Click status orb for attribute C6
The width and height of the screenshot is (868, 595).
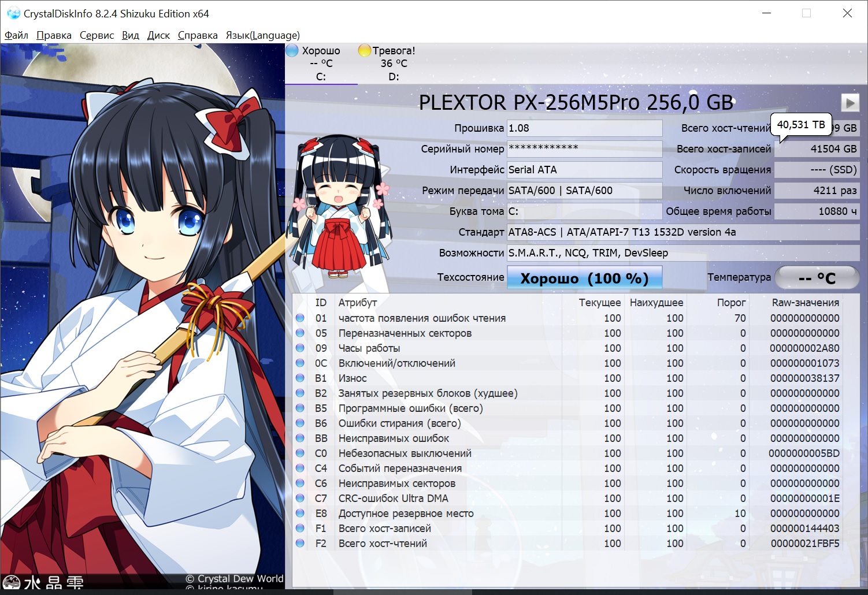coord(300,483)
